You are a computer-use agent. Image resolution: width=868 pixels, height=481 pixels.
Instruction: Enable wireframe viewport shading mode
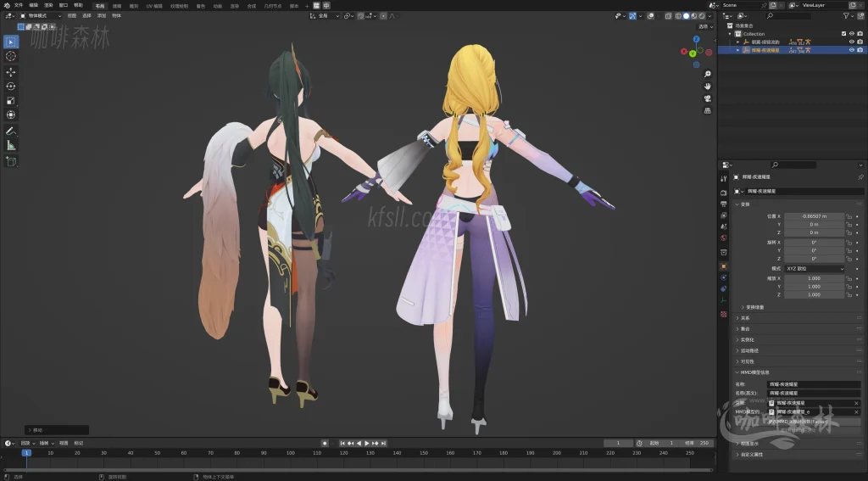point(678,16)
